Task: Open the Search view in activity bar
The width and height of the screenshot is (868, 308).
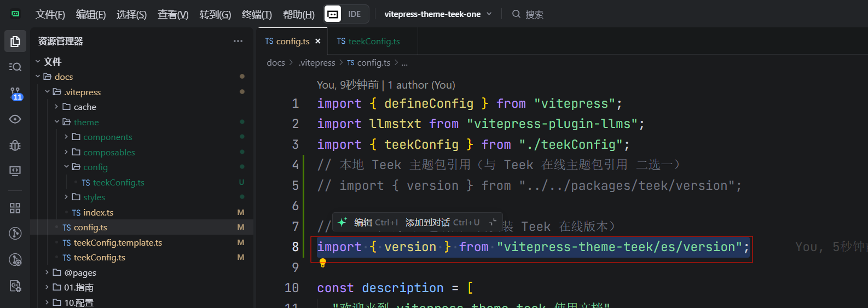Action: click(15, 67)
